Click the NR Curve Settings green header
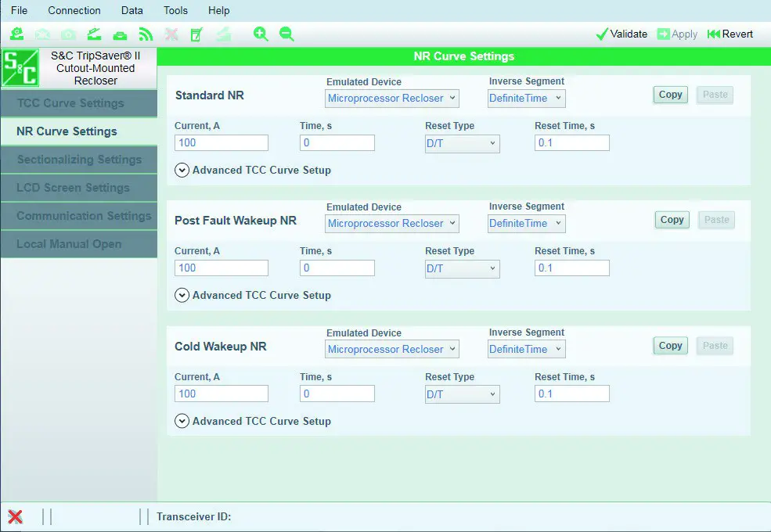771x532 pixels. tap(463, 56)
